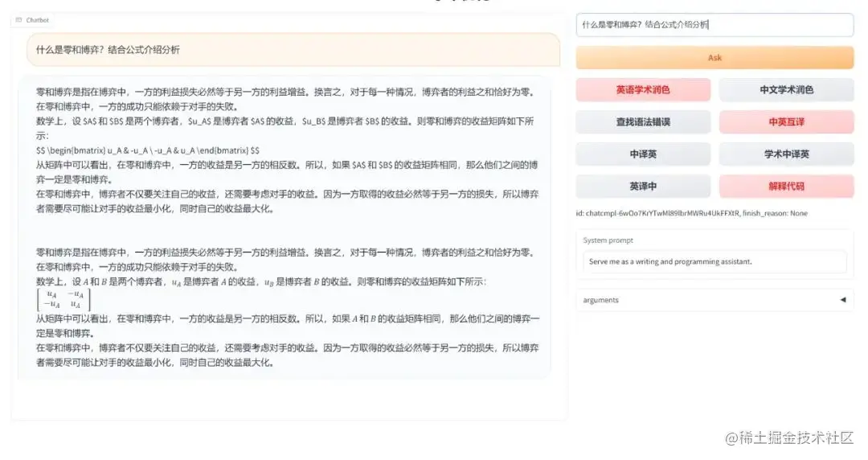Viewport: 868px width, 460px height.
Task: Focus the question input field
Action: click(714, 25)
